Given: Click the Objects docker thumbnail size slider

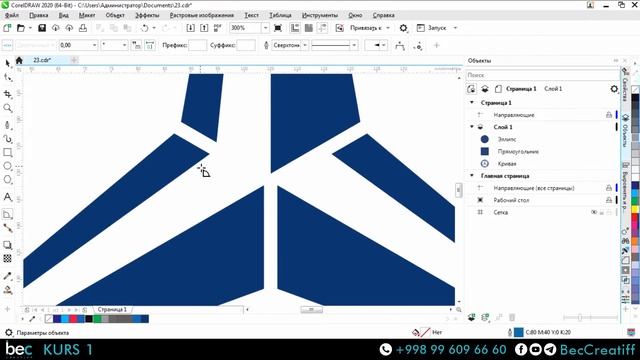Looking at the screenshot, I should pos(590,317).
